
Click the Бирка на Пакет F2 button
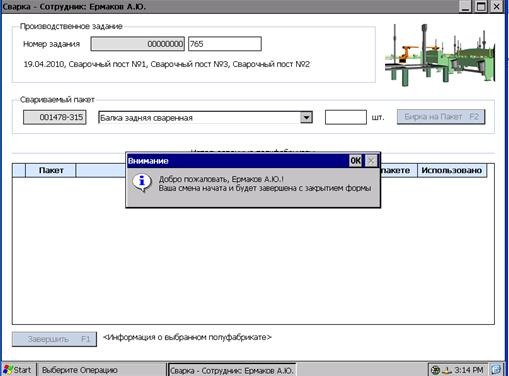pos(441,117)
